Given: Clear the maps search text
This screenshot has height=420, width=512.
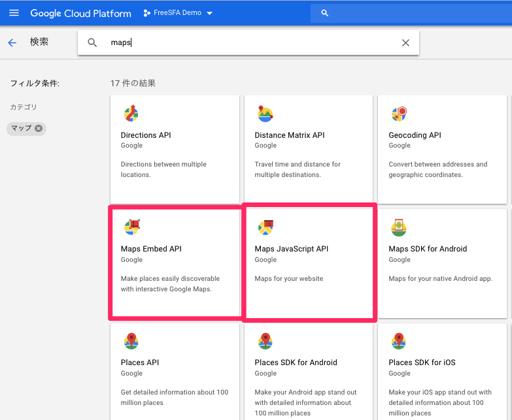Looking at the screenshot, I should click(x=405, y=42).
